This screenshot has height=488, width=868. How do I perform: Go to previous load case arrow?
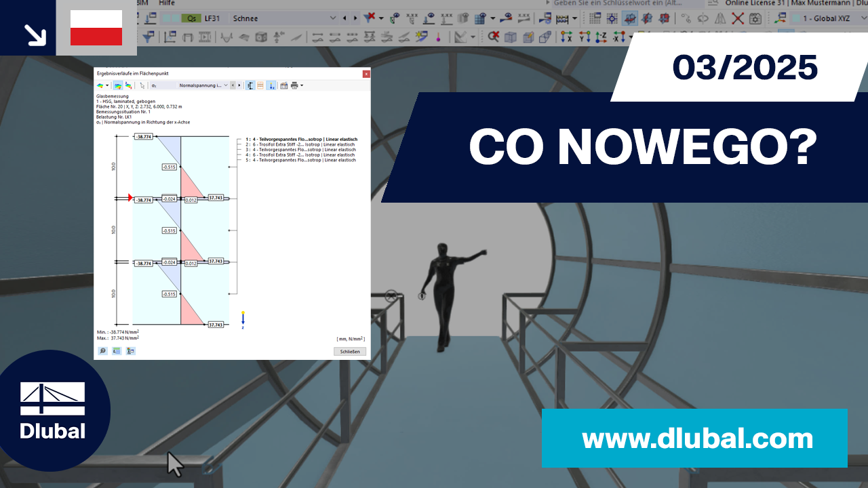point(344,18)
